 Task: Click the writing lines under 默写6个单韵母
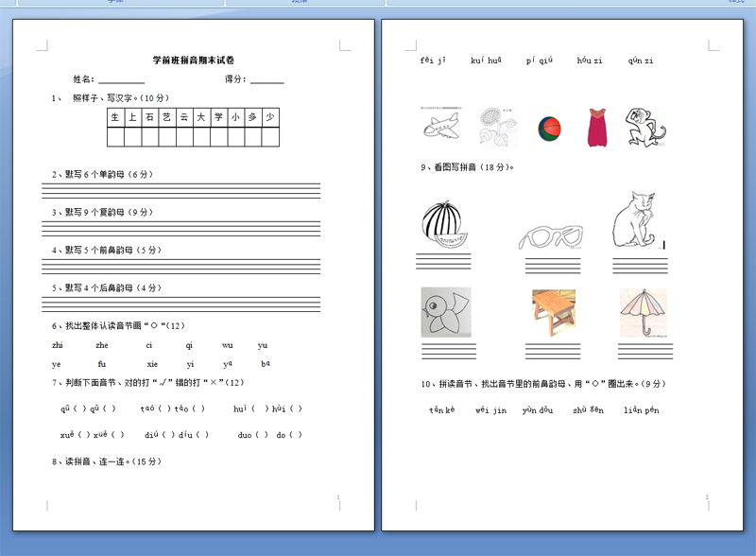pyautogui.click(x=180, y=191)
